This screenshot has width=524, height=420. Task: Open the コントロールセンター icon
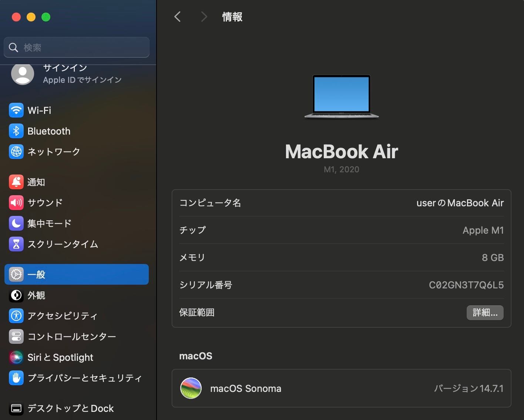point(16,336)
